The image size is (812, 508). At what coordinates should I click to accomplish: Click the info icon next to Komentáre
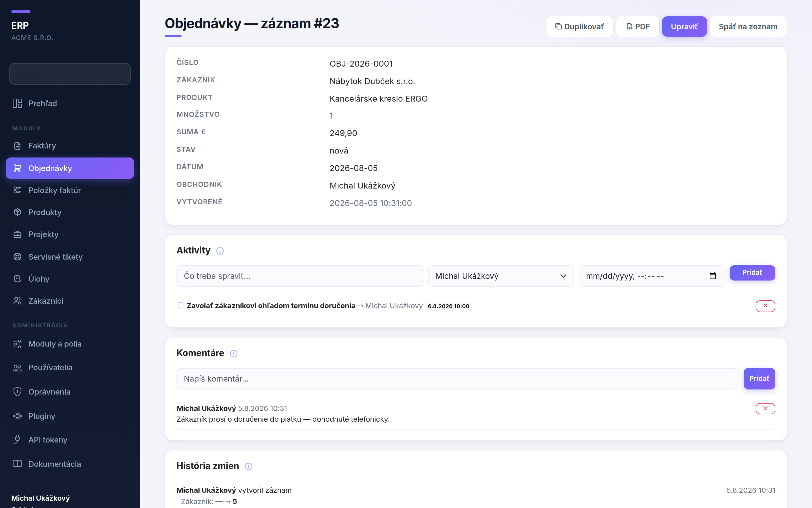tap(233, 354)
